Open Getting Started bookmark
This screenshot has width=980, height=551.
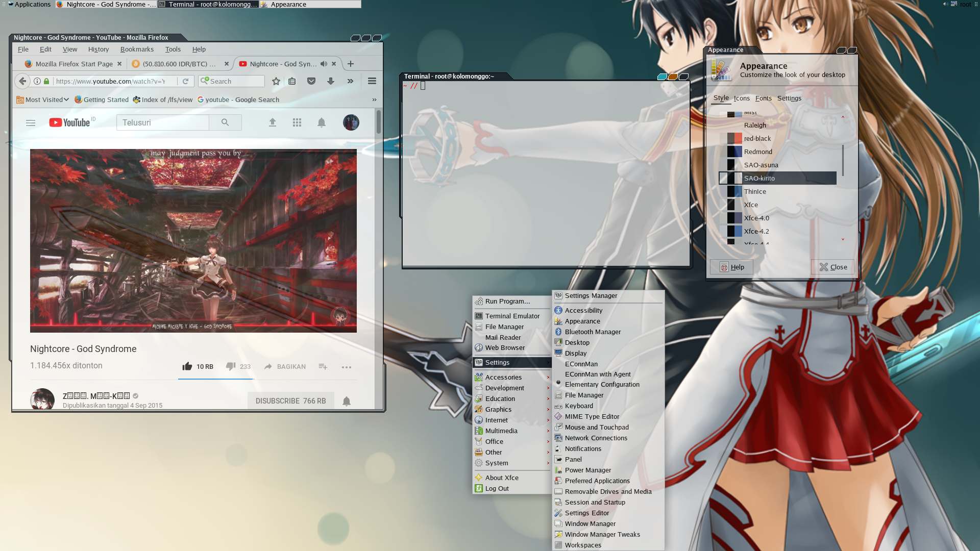102,99
